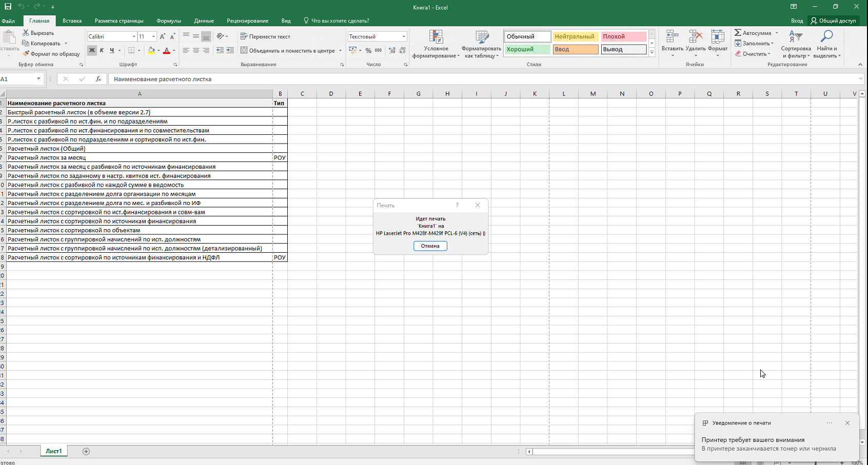Toggle italic formatting (К)
Screen dimensions: 868x465
[102, 50]
